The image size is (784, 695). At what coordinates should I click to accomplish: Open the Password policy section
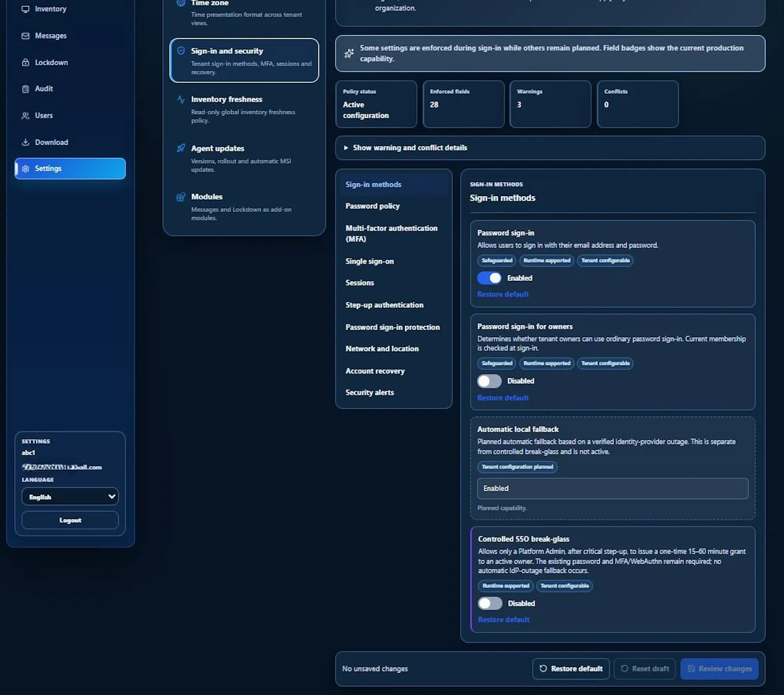[x=393, y=206]
